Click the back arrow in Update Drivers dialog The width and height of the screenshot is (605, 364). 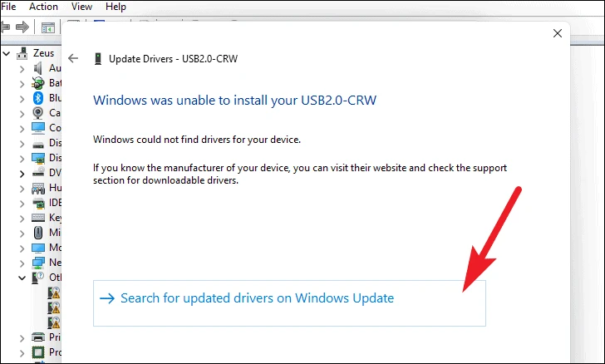[x=73, y=58]
